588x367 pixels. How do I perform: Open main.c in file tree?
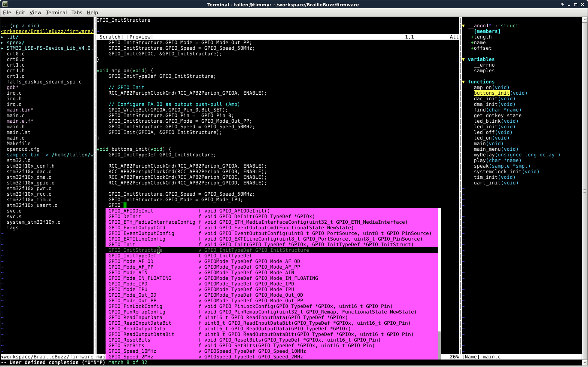pyautogui.click(x=16, y=116)
